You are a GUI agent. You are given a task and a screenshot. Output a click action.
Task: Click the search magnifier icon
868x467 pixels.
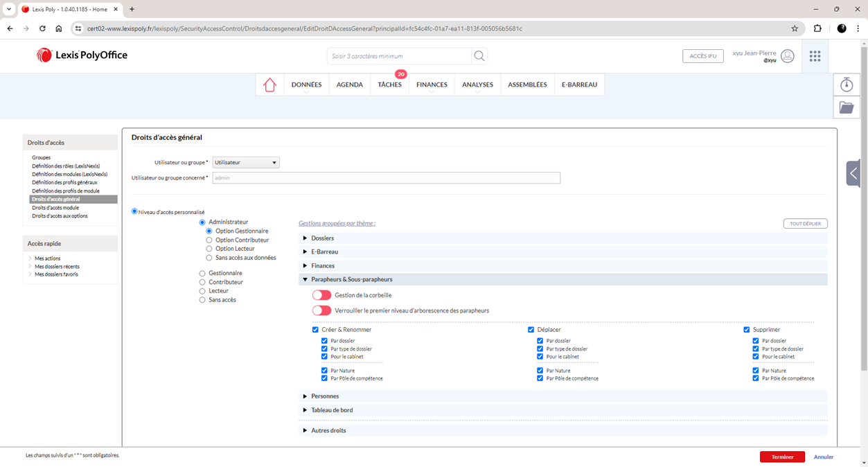[479, 56]
